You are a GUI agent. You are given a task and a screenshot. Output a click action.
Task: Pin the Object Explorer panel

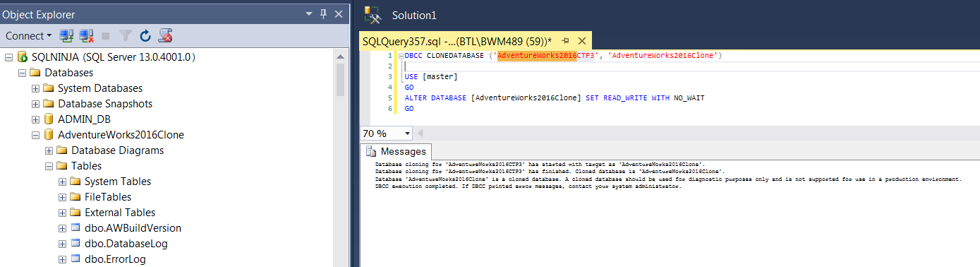point(324,14)
